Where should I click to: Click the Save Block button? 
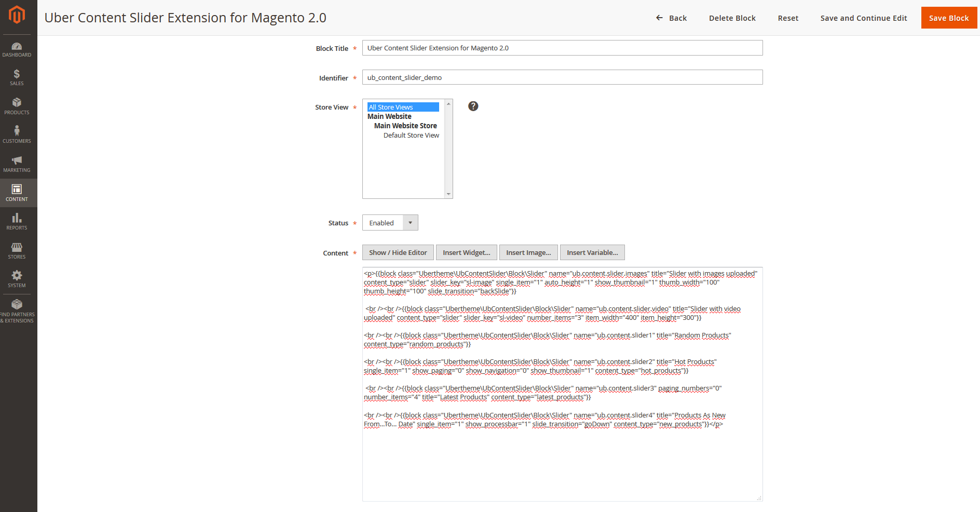[x=949, y=18]
